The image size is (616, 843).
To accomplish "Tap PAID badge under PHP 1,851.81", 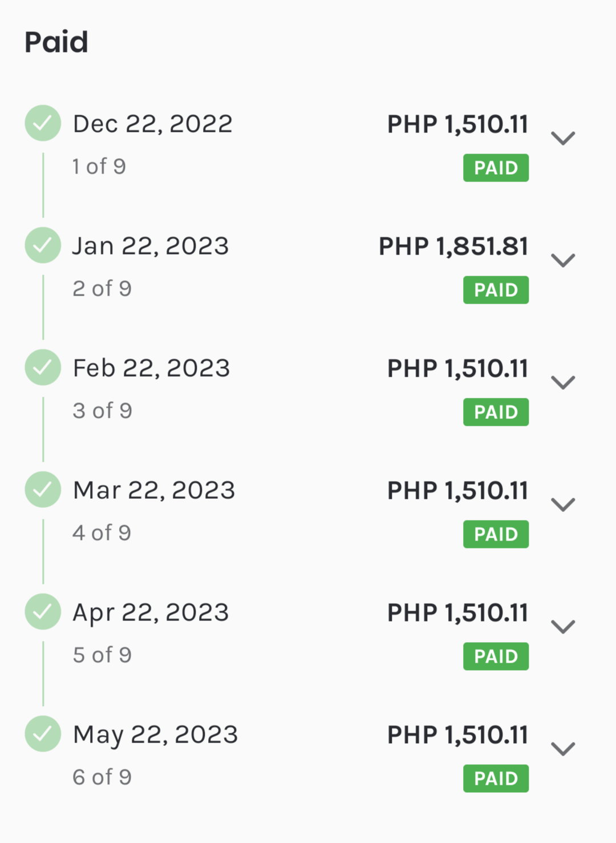I will click(496, 290).
